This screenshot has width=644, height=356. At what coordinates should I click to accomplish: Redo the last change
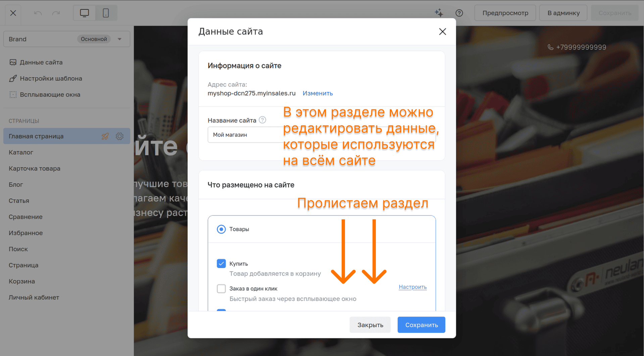(x=56, y=13)
